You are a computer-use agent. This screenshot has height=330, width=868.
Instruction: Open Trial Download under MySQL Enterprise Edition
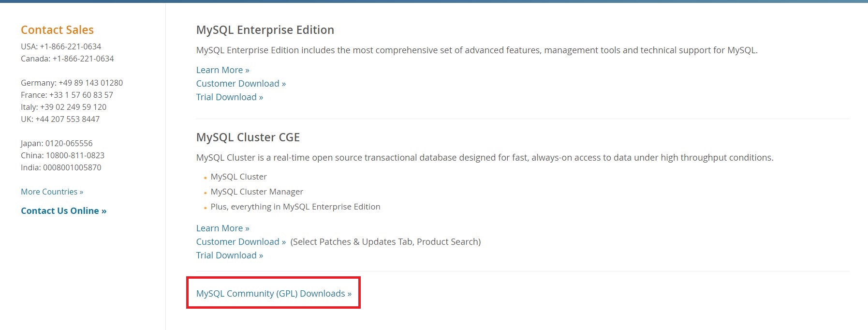click(230, 97)
